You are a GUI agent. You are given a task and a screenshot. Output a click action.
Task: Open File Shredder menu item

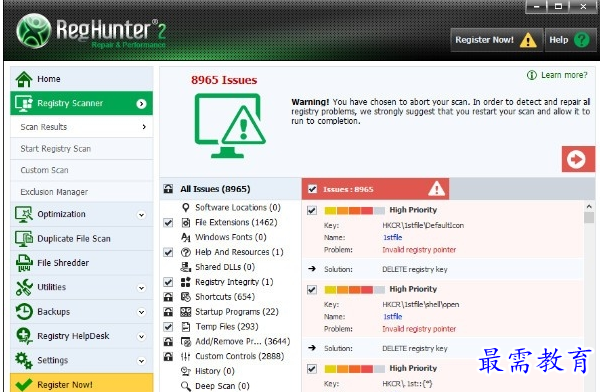pos(82,263)
